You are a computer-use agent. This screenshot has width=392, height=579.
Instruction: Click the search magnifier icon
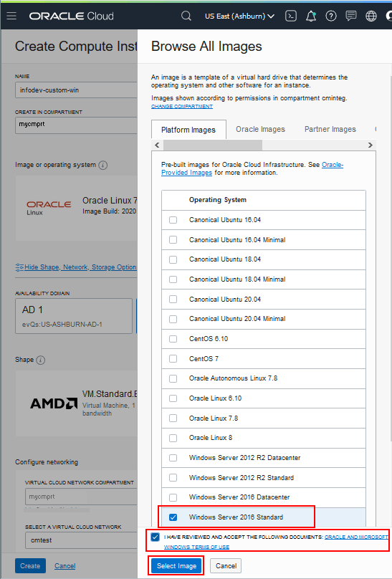pos(186,16)
